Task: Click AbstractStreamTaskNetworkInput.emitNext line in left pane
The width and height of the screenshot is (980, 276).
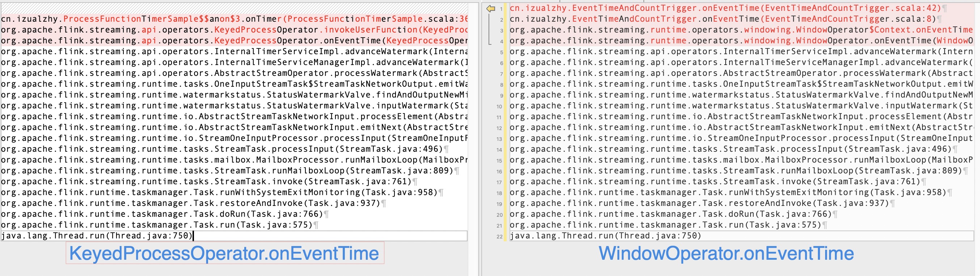Action: tap(234, 128)
